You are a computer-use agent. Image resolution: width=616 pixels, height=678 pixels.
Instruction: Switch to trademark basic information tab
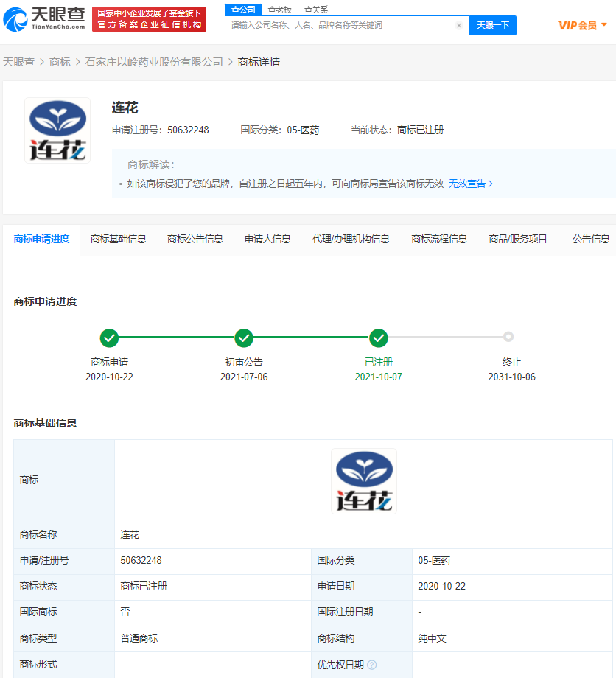[119, 239]
